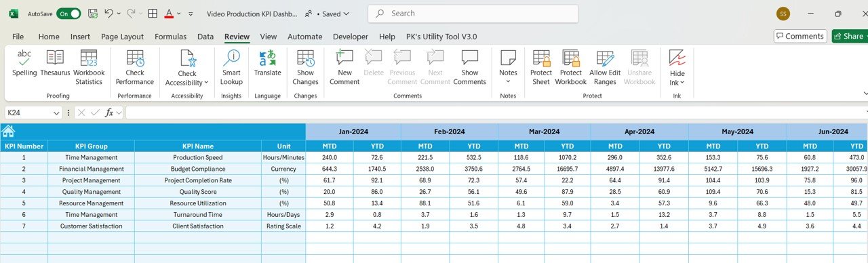
Task: Open the PK's Utility Tool V3.0 tab
Action: click(441, 37)
